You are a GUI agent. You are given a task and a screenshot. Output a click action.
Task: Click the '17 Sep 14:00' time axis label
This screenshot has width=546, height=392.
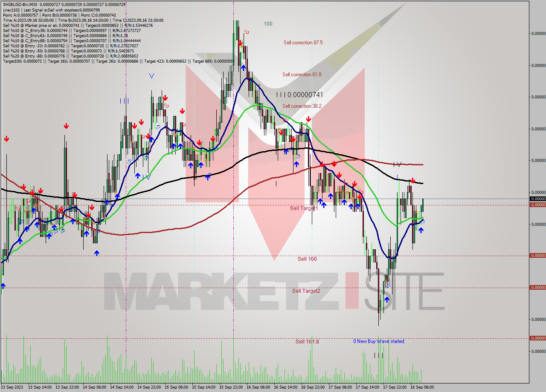(367, 387)
